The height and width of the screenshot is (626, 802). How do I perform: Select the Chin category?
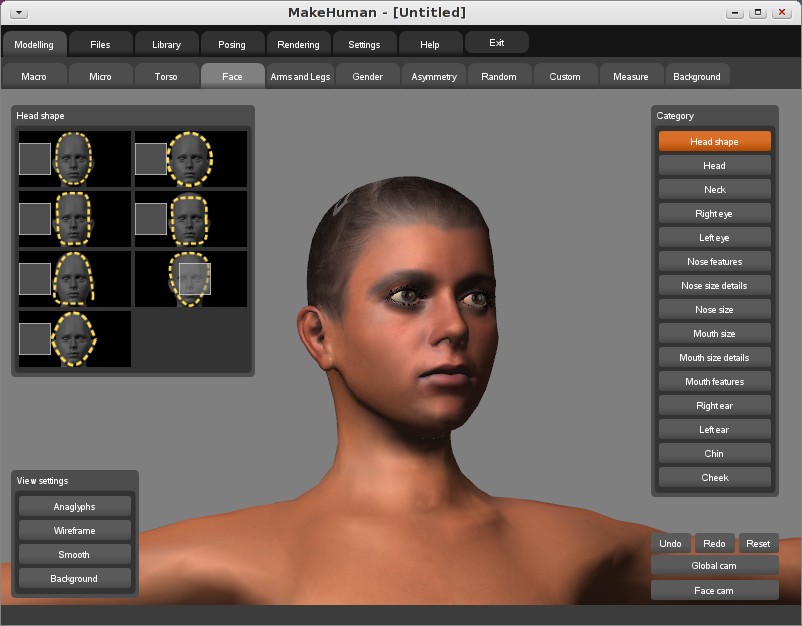[x=715, y=454]
